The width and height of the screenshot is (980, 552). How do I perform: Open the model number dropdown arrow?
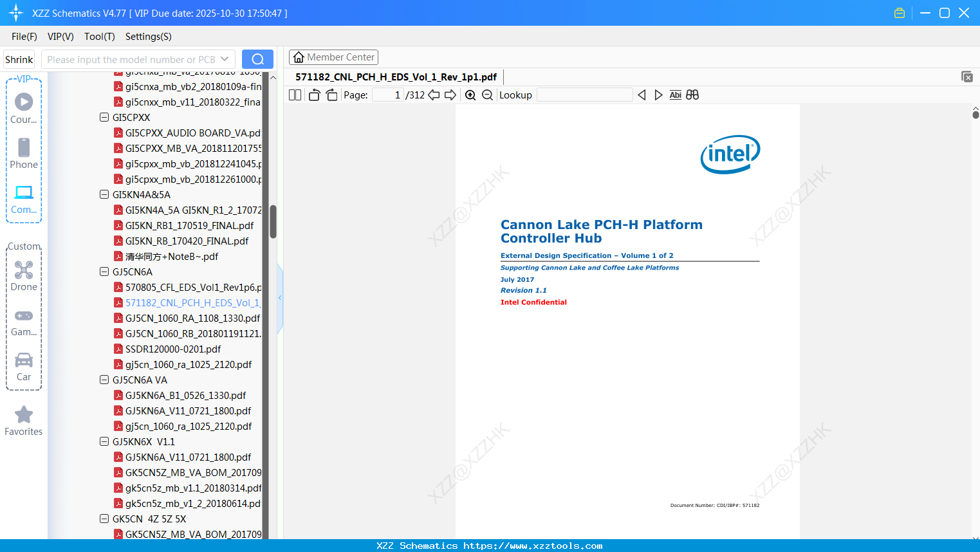(x=225, y=59)
